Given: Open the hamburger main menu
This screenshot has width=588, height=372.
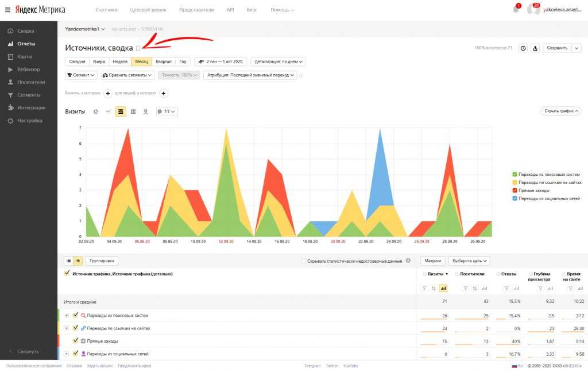Looking at the screenshot, I should coord(7,10).
